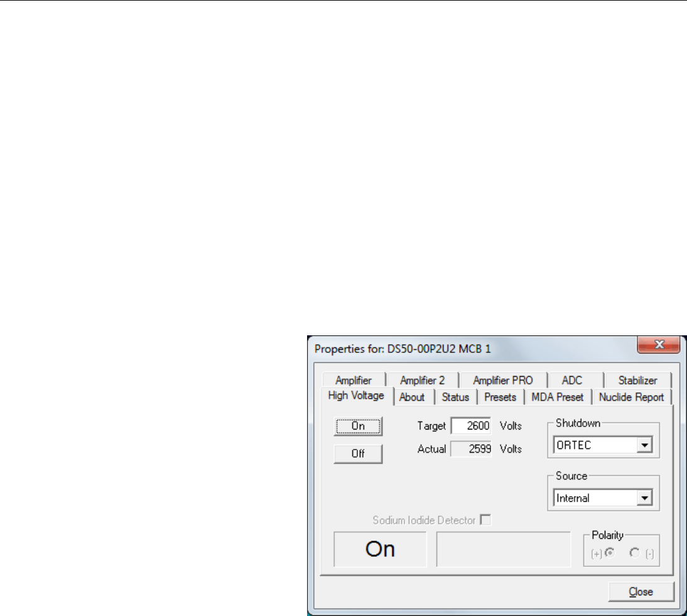Turn high voltage off with Off button
The height and width of the screenshot is (616, 687).
pyautogui.click(x=358, y=453)
